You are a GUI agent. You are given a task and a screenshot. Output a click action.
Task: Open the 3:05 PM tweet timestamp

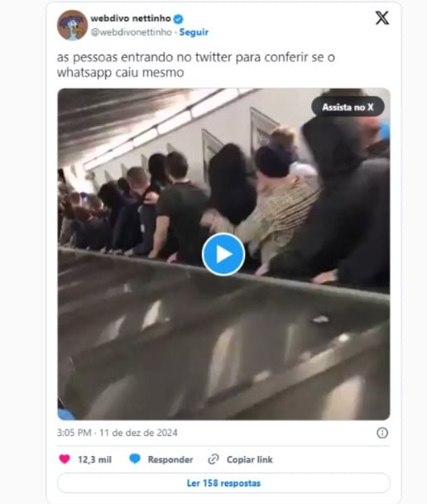tap(74, 433)
